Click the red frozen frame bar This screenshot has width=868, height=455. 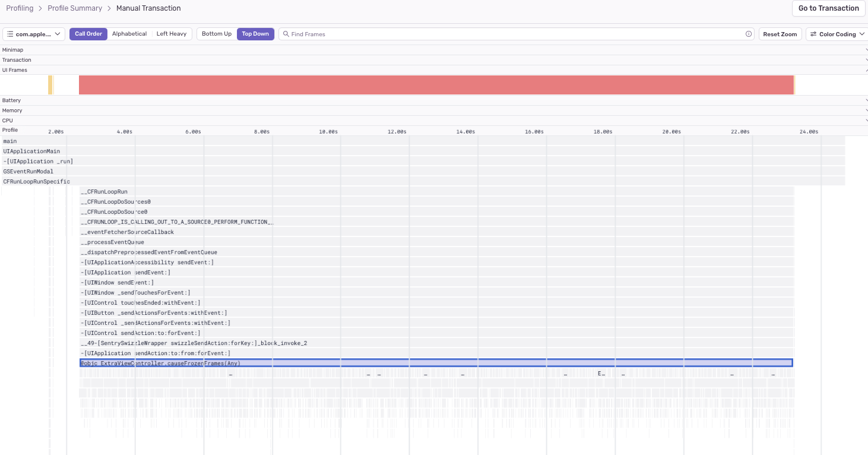pos(436,85)
